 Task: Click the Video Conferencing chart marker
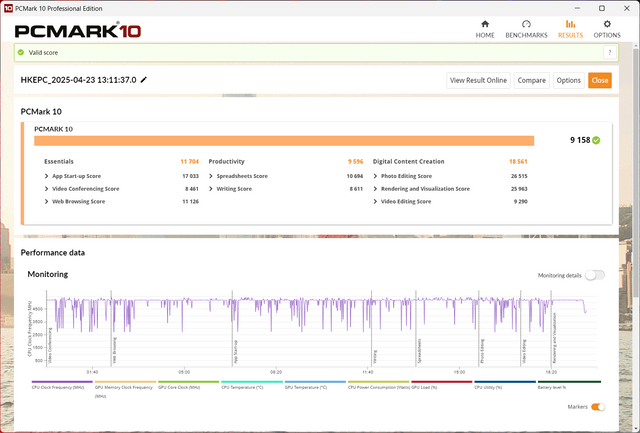tap(50, 346)
